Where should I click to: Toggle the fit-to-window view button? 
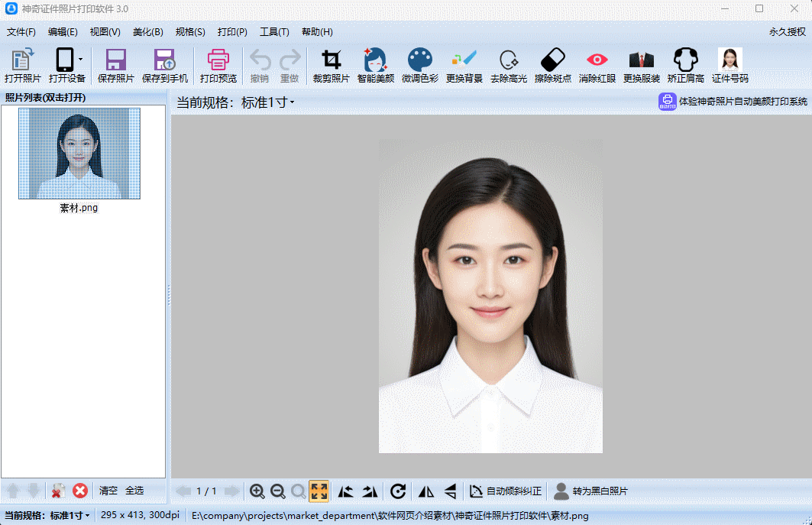(x=319, y=491)
